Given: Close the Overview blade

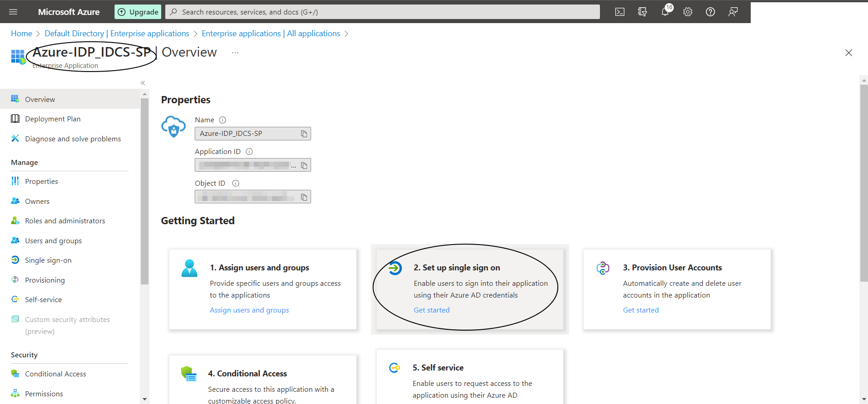Looking at the screenshot, I should [x=849, y=53].
